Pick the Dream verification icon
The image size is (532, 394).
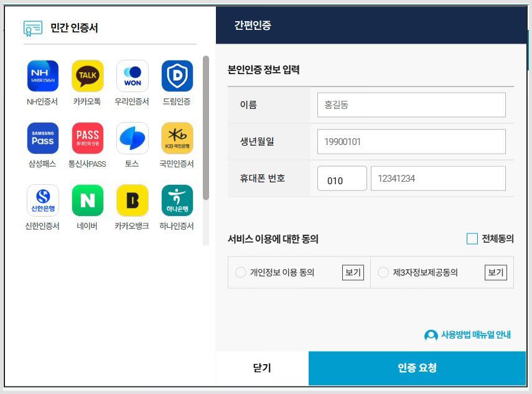[x=178, y=76]
